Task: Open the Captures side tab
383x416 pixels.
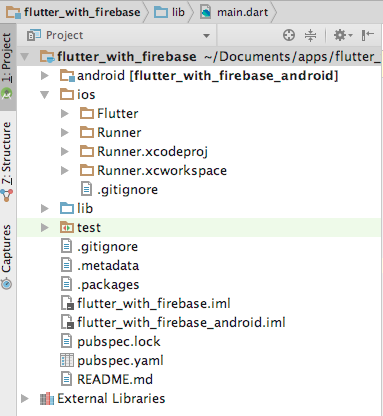Action: pyautogui.click(x=7, y=256)
